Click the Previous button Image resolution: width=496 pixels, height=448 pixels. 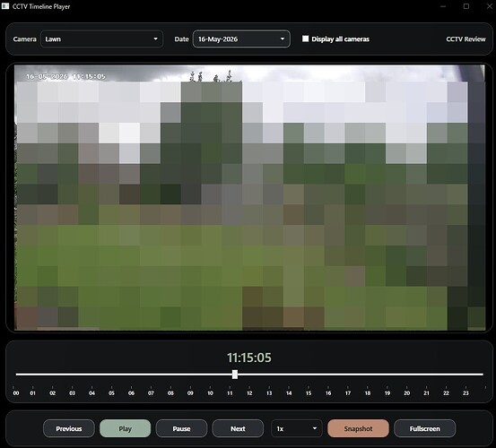(69, 428)
